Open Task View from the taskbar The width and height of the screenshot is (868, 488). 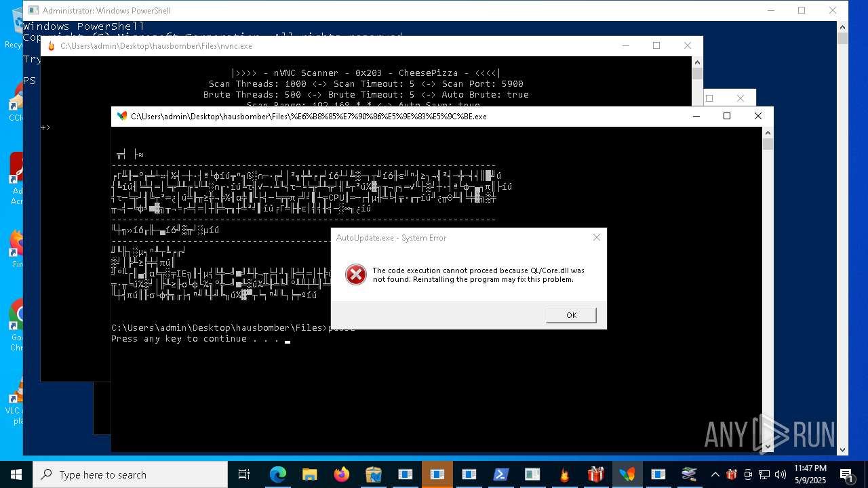click(244, 474)
